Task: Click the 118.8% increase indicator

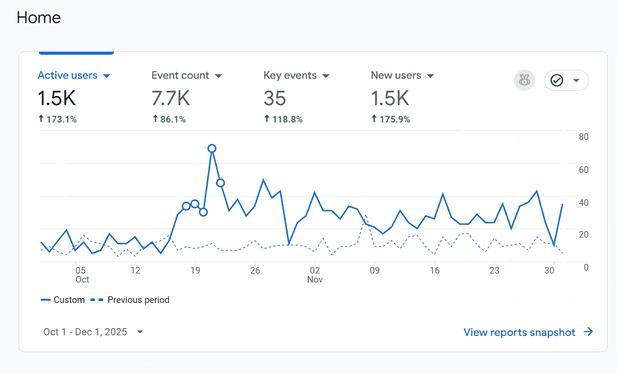Action: coord(283,119)
